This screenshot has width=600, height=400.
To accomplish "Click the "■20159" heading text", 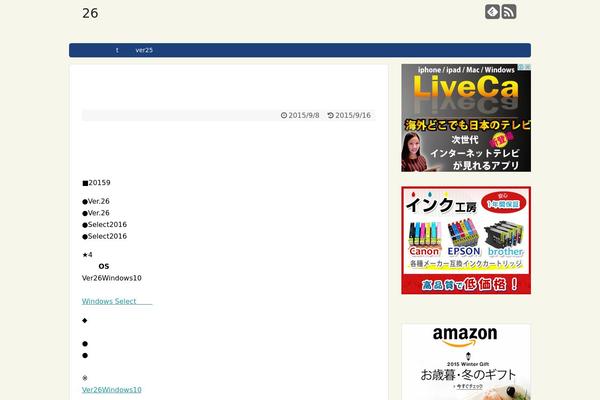I will coord(96,183).
